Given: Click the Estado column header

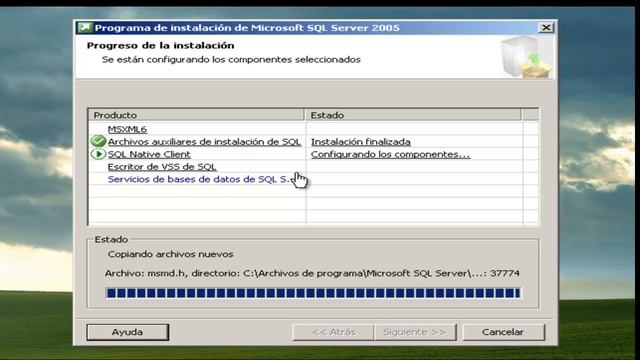Looking at the screenshot, I should click(x=413, y=115).
